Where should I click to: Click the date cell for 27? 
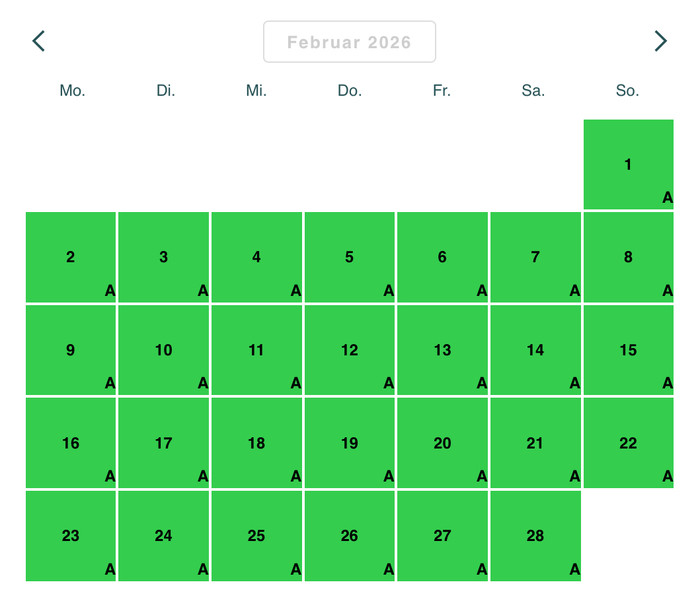click(x=442, y=536)
